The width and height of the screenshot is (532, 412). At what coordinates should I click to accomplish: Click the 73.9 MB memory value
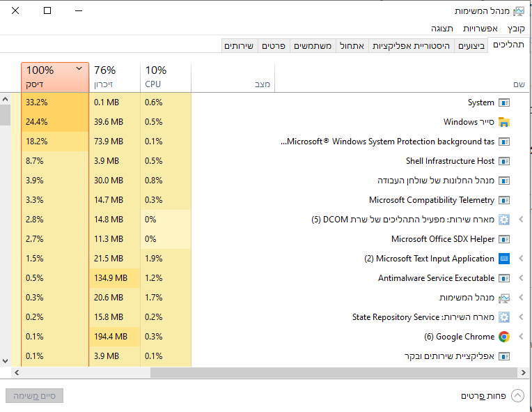tap(109, 142)
